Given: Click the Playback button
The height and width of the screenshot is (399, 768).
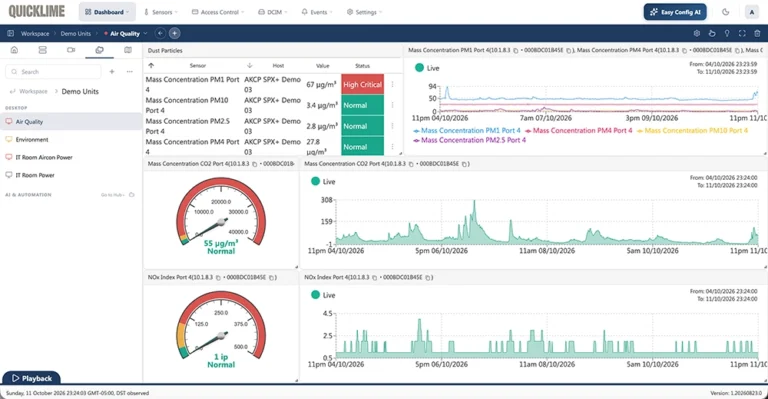Looking at the screenshot, I should 31,378.
